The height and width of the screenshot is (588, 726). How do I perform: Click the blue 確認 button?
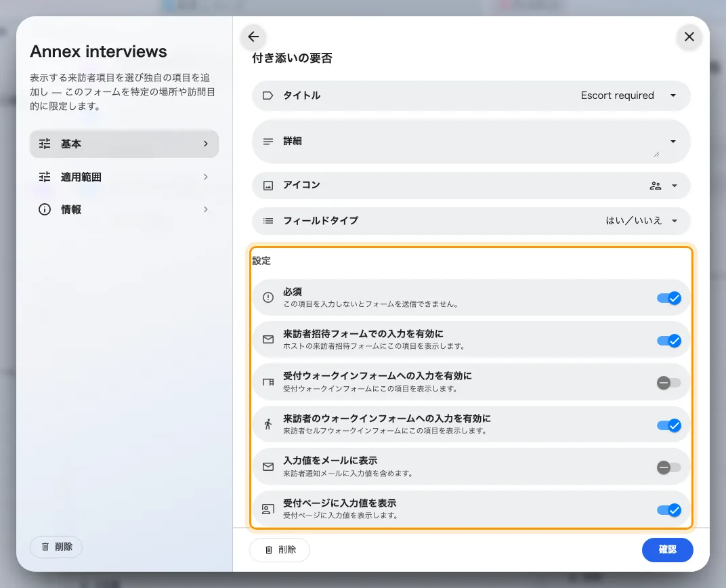667,549
